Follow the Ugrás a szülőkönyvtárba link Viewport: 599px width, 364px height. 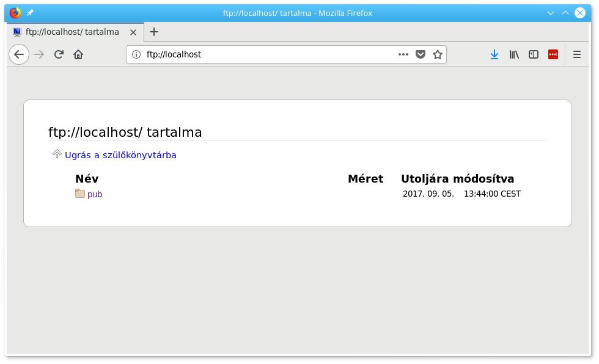(120, 155)
